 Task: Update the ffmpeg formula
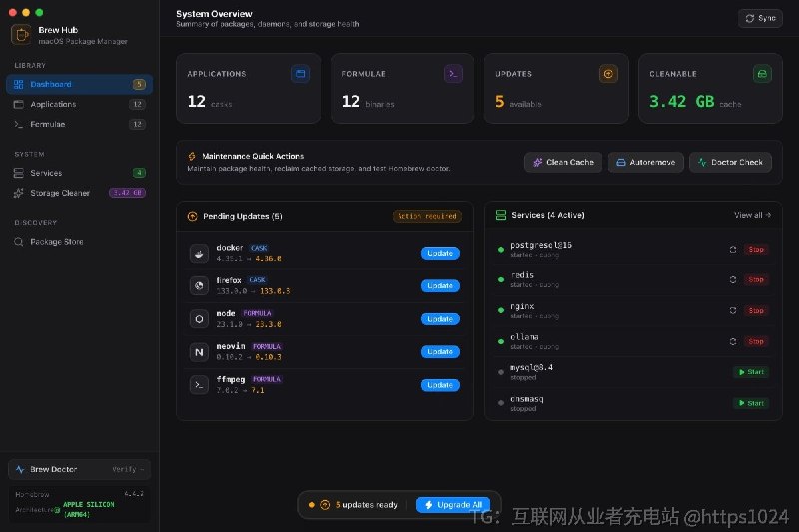point(440,385)
